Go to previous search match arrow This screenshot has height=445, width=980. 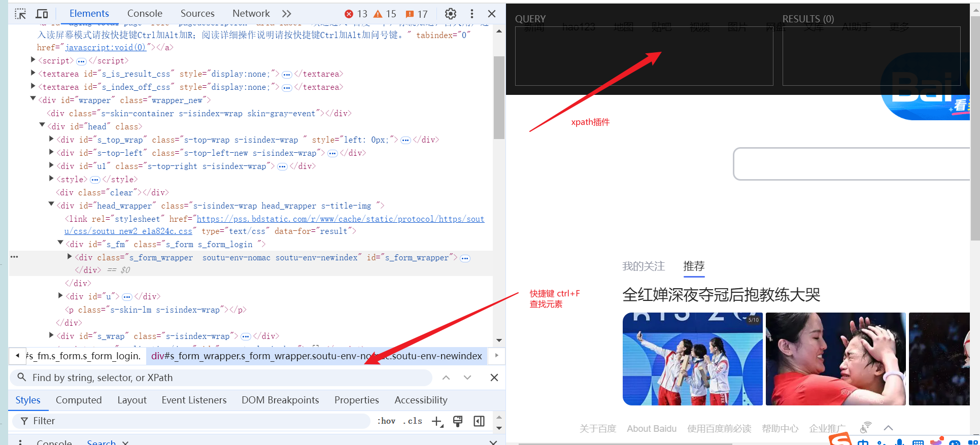click(x=446, y=378)
